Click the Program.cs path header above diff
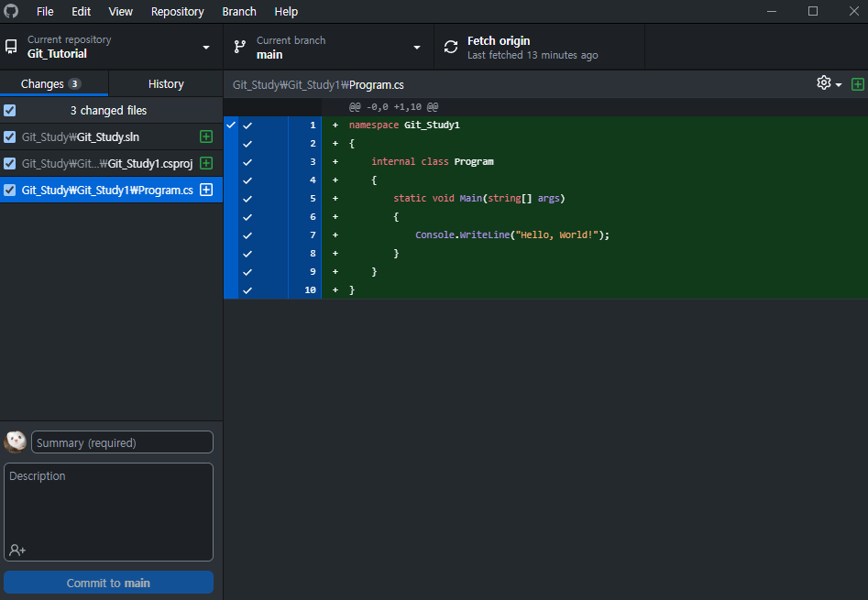 tap(318, 84)
